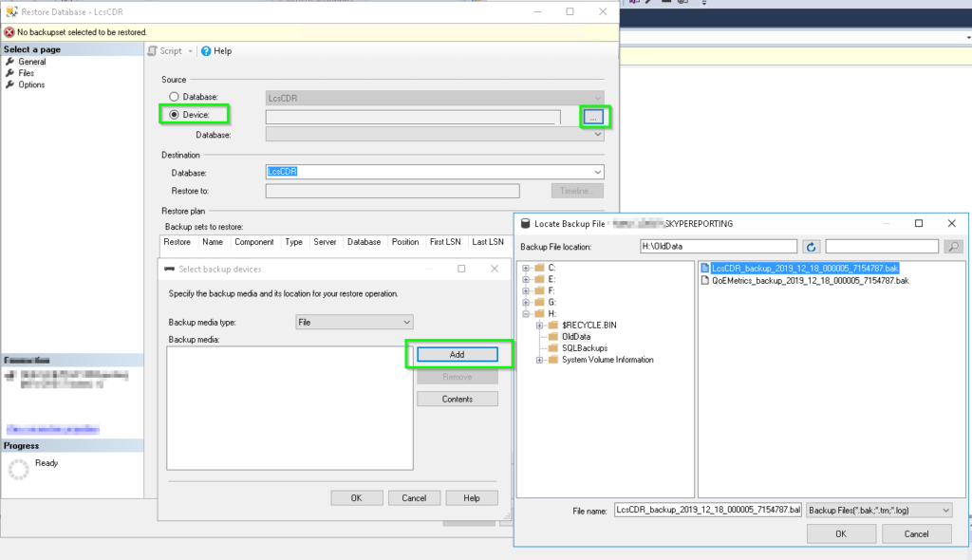Open Help in Restore Database toolbar
The height and width of the screenshot is (560, 972).
click(x=216, y=51)
